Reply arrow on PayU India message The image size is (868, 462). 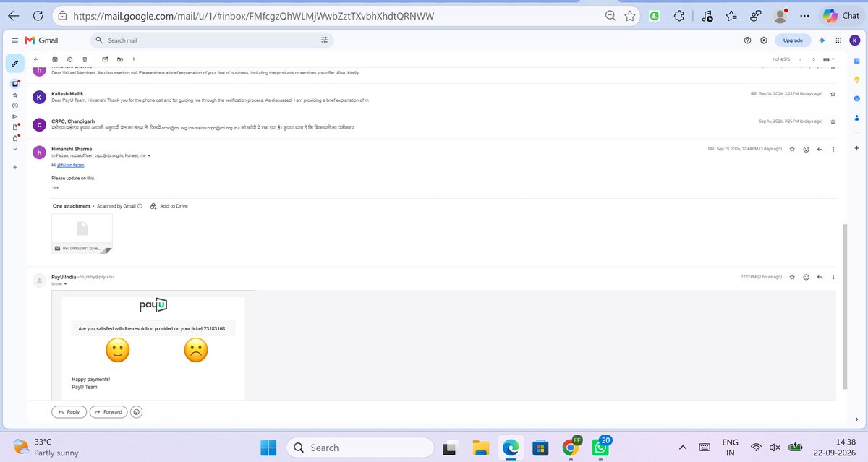820,277
